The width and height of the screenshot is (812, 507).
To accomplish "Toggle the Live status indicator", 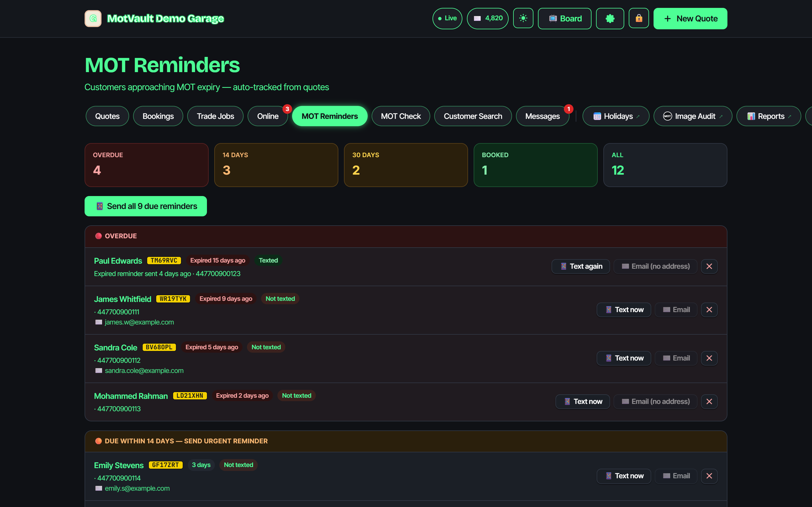I will [x=447, y=18].
